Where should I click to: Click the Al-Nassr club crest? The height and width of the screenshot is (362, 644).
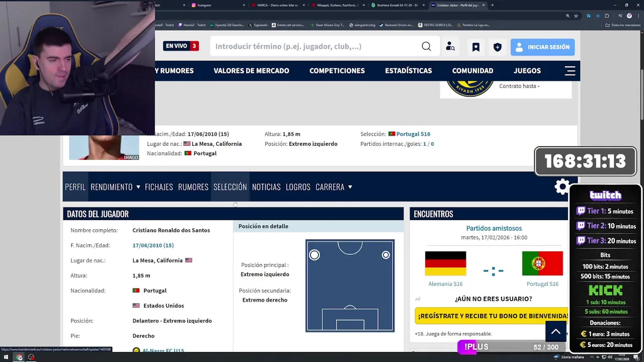pos(470,89)
